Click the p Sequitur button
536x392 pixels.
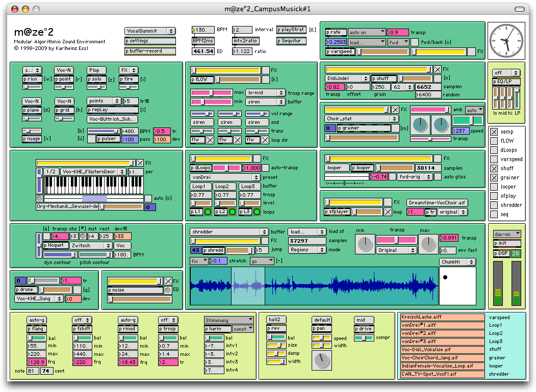click(x=291, y=41)
